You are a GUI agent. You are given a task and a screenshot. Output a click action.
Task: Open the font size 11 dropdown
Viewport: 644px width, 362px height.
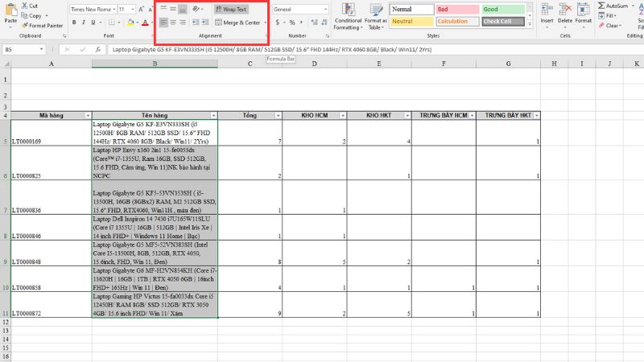(133, 9)
